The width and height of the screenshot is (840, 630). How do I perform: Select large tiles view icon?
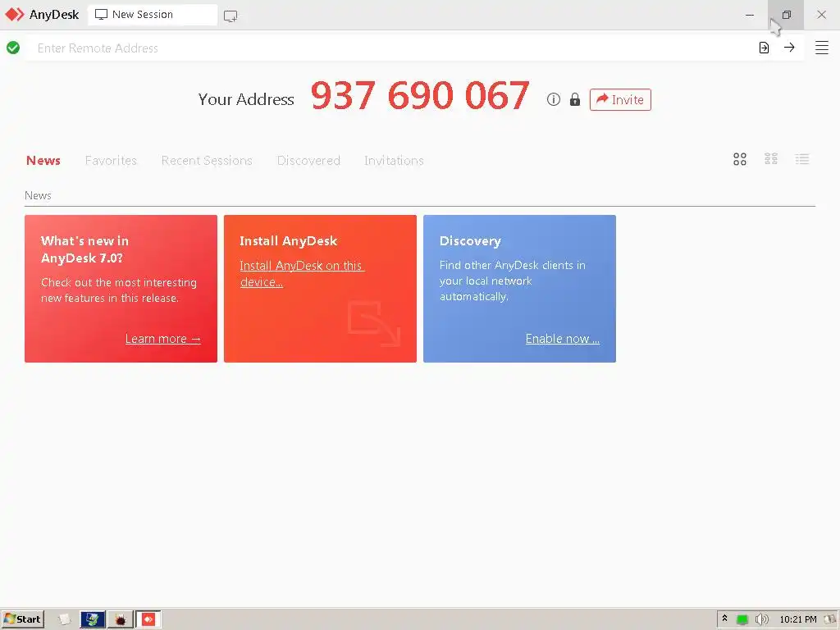tap(740, 159)
